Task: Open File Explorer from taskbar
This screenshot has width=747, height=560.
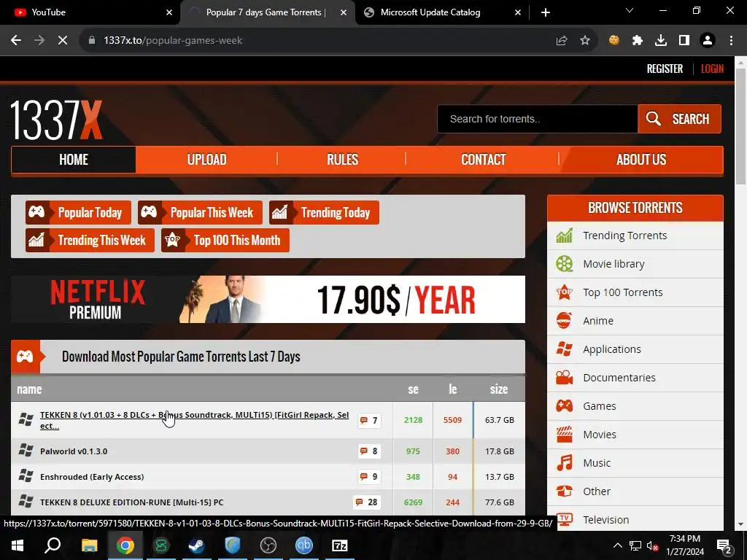Action: (x=89, y=545)
